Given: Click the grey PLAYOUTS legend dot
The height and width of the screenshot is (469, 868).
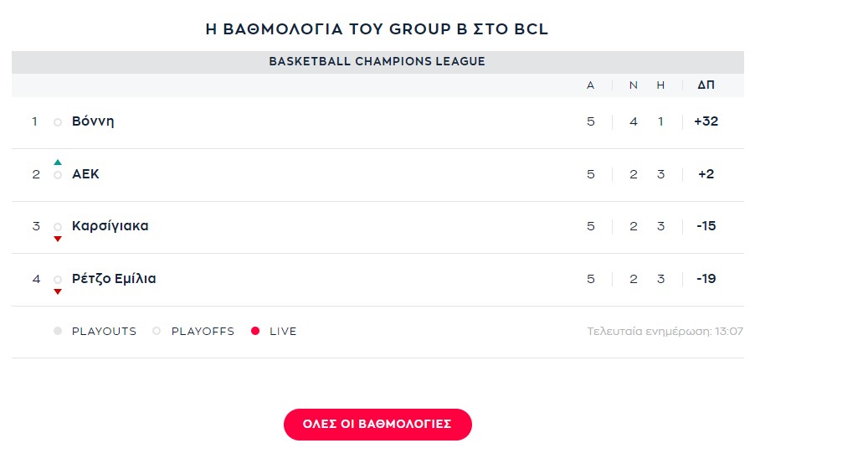Looking at the screenshot, I should (x=58, y=331).
